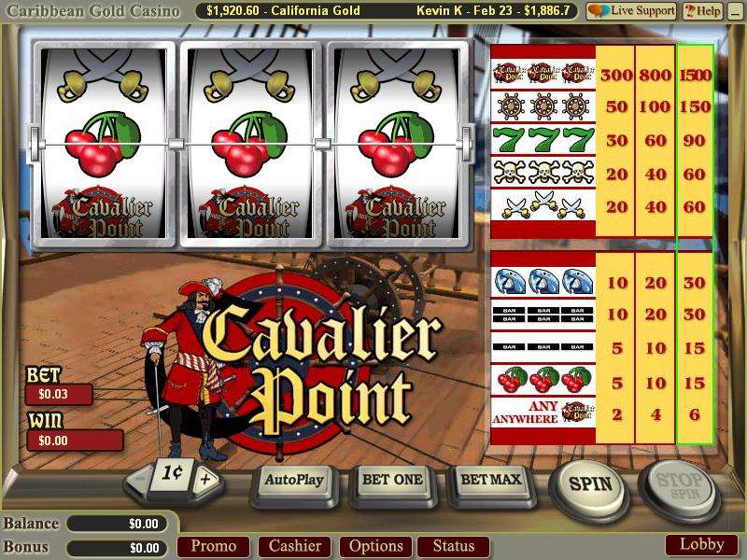View the Status tab

(x=454, y=546)
